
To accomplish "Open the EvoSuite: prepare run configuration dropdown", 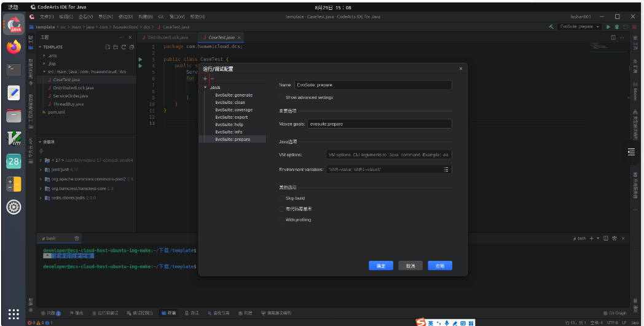I will coord(579,26).
